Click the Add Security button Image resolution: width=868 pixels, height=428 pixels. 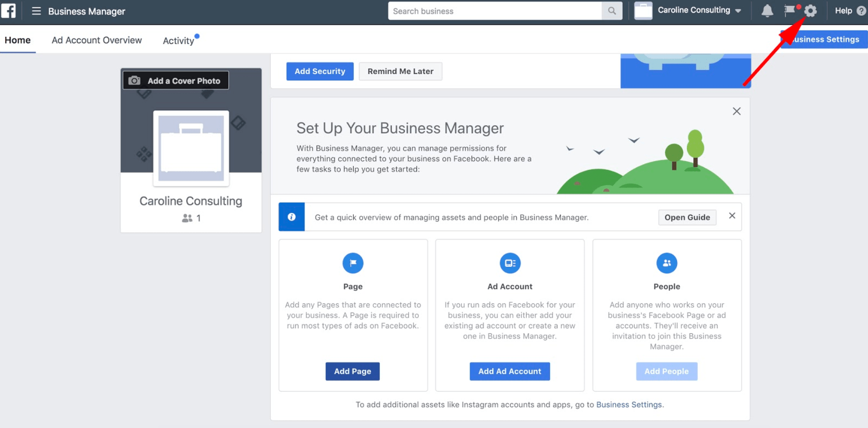[320, 72]
